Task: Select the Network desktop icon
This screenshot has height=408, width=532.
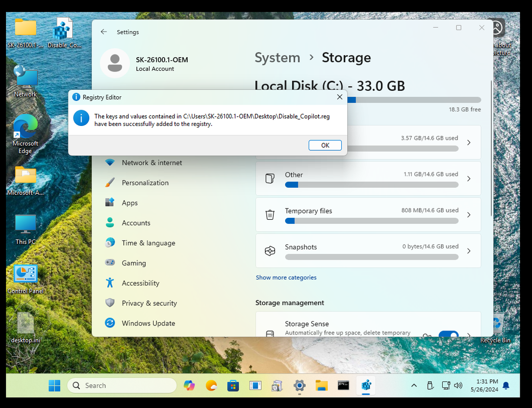Action: click(25, 81)
